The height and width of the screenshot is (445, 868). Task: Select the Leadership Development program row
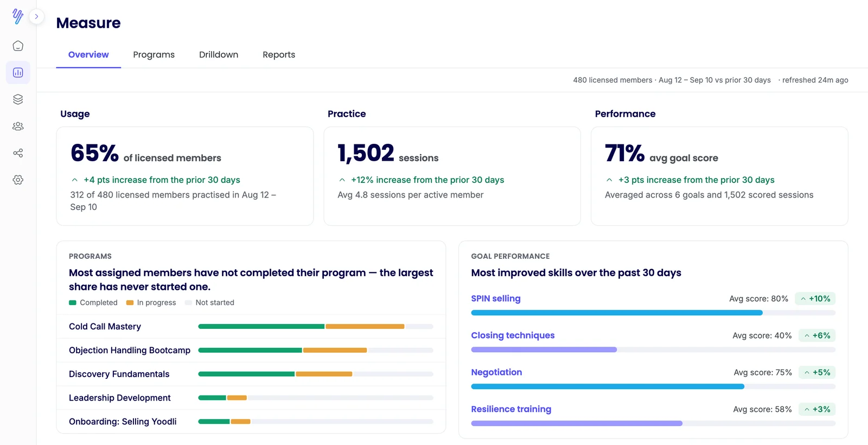(x=251, y=398)
